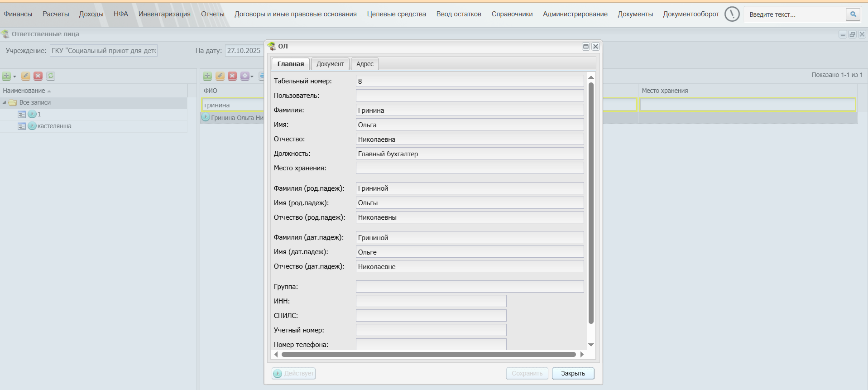Click the folder icon of Все записи
Image resolution: width=868 pixels, height=390 pixels.
(13, 103)
